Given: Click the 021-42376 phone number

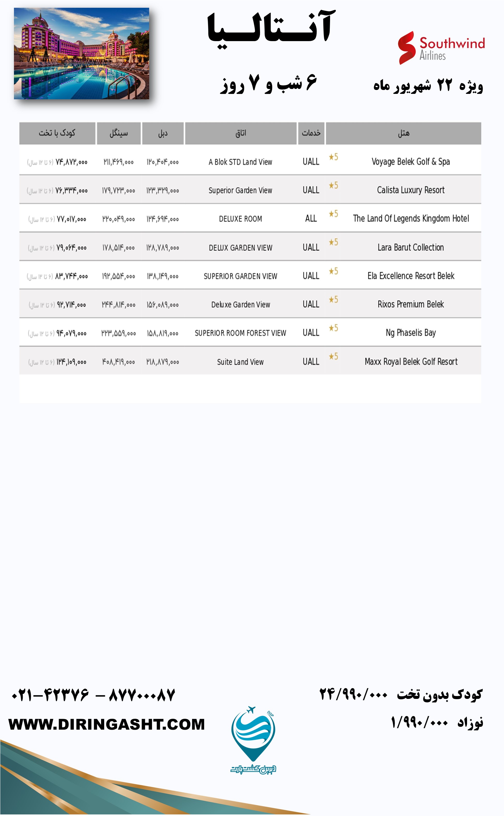Looking at the screenshot, I should pos(50,695).
